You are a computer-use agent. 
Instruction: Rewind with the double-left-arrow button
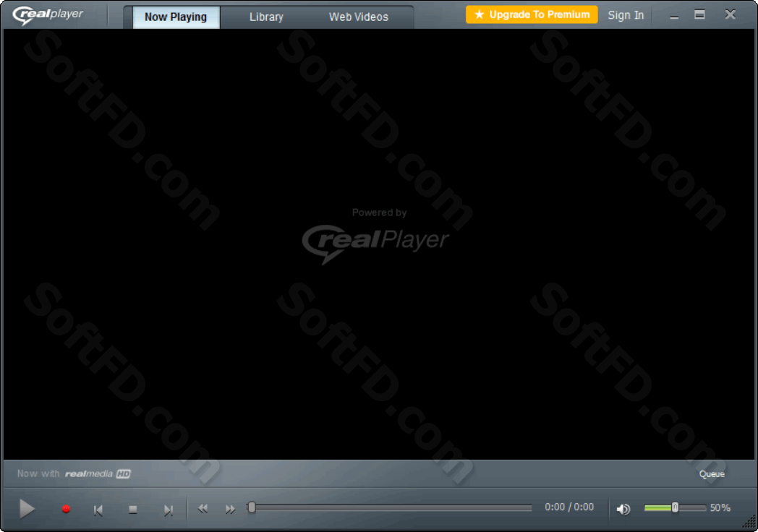coord(203,508)
